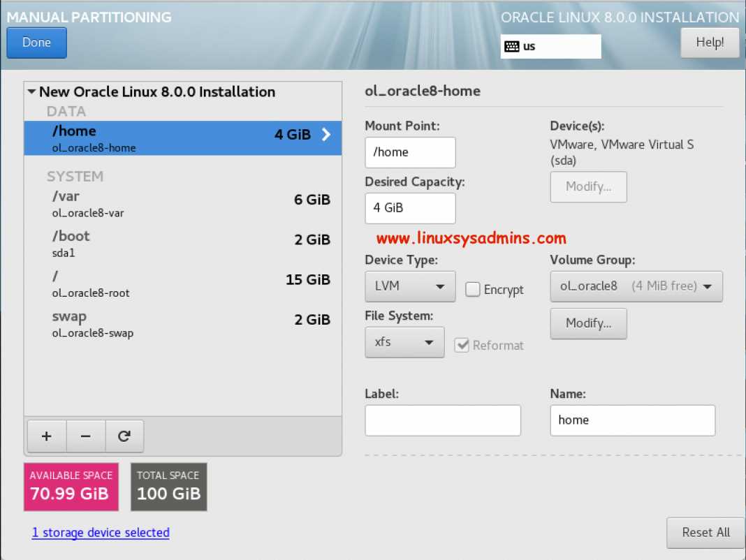Click Reset All to discard changes
This screenshot has height=560, width=746.
pyautogui.click(x=705, y=533)
